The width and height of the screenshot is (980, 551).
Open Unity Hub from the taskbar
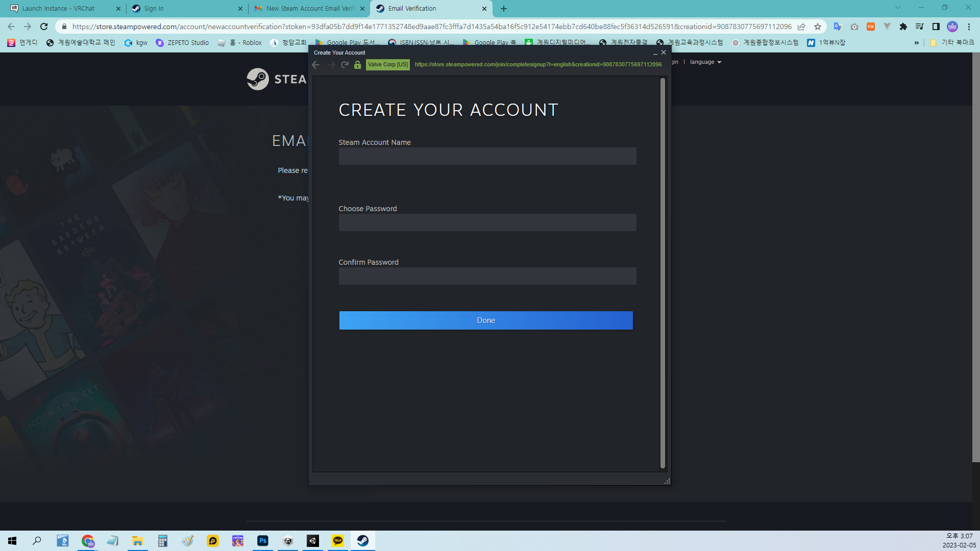(x=288, y=541)
